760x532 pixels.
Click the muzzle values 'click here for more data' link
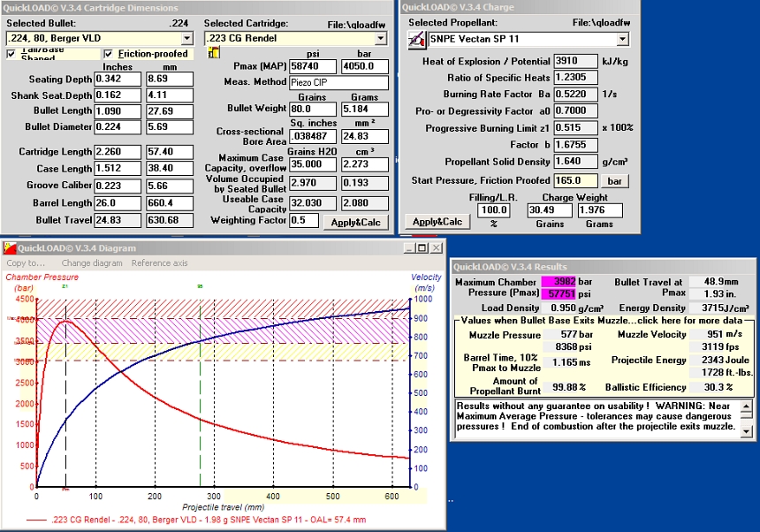click(x=689, y=320)
